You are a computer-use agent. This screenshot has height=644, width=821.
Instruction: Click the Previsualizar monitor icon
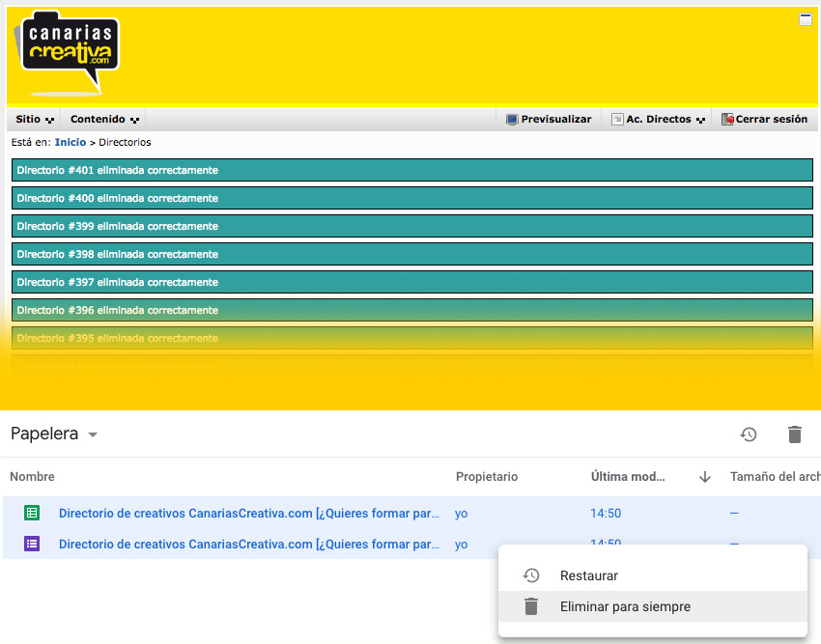tap(512, 120)
